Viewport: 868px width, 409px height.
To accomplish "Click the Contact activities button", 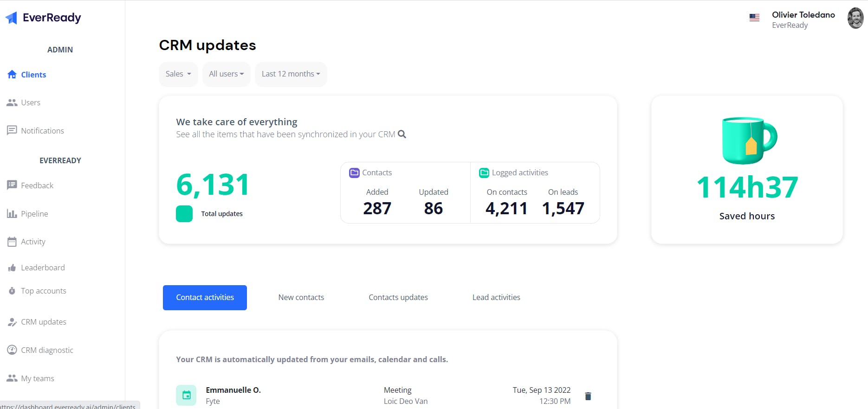I will click(x=205, y=298).
